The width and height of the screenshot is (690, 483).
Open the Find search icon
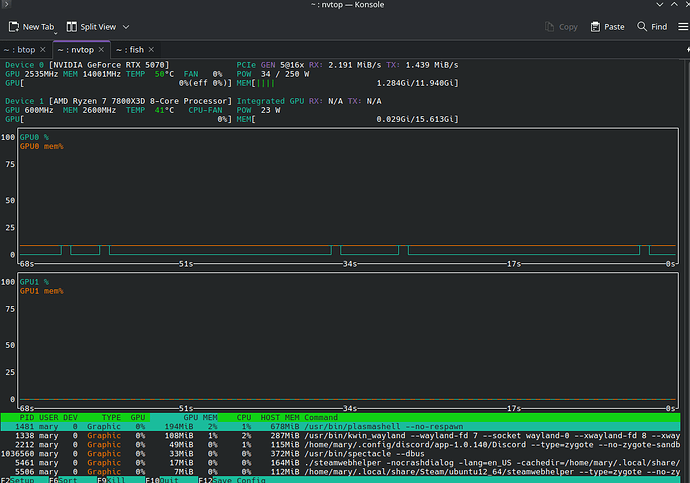point(642,26)
